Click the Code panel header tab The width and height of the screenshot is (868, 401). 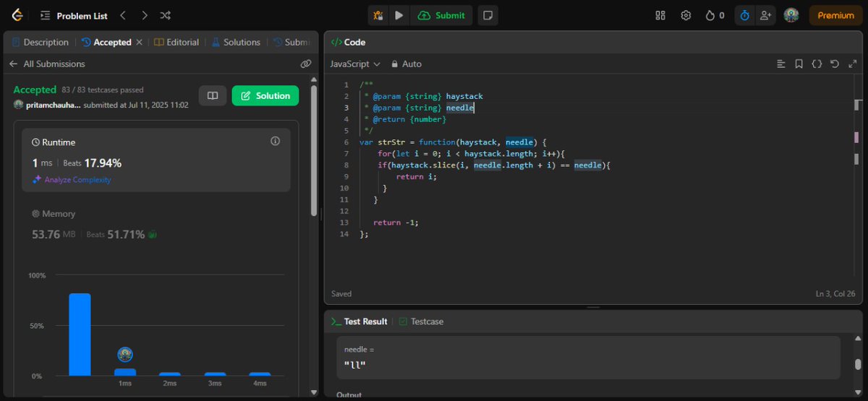click(348, 42)
